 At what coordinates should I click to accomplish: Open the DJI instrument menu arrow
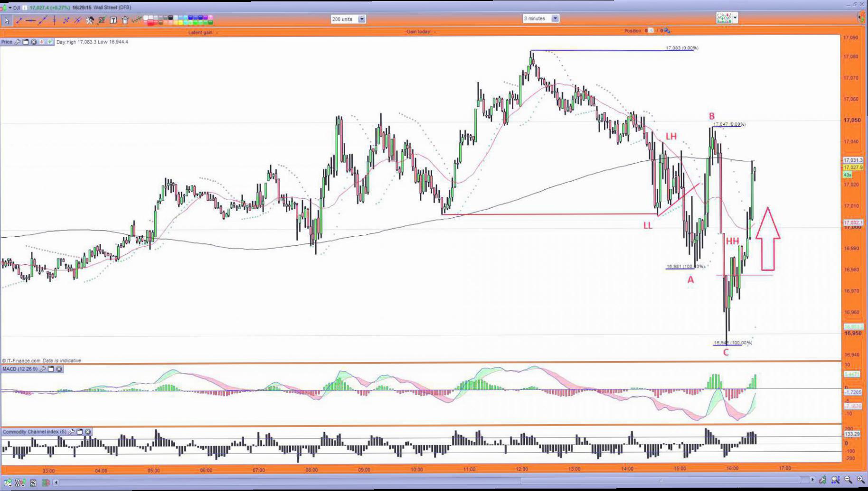point(10,8)
